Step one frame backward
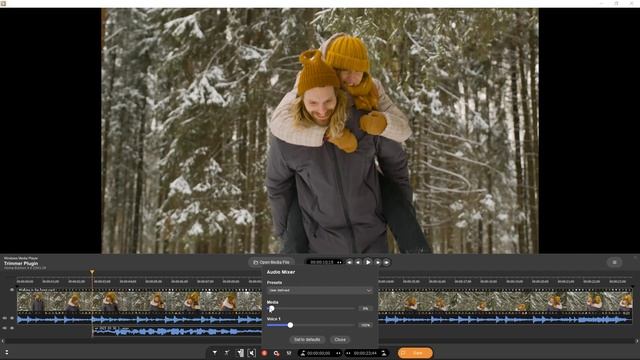 point(358,262)
